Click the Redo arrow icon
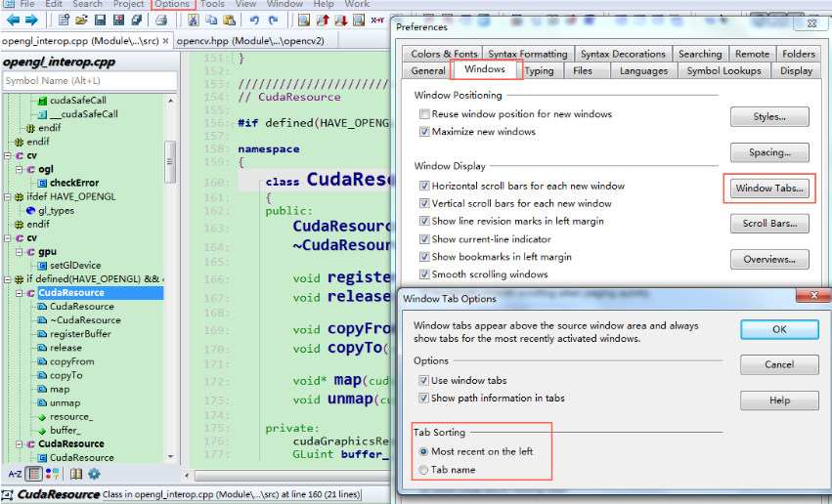Screen dimensions: 832x504 (x=273, y=20)
